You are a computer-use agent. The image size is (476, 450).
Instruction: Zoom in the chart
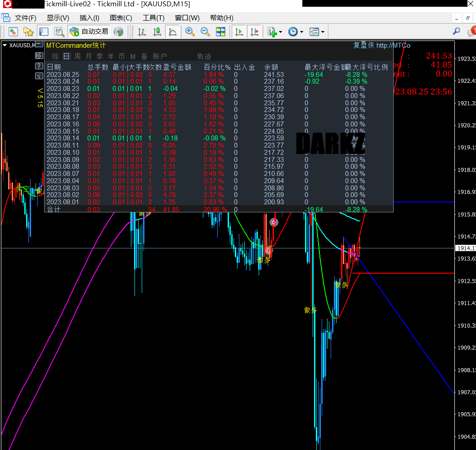(x=190, y=31)
